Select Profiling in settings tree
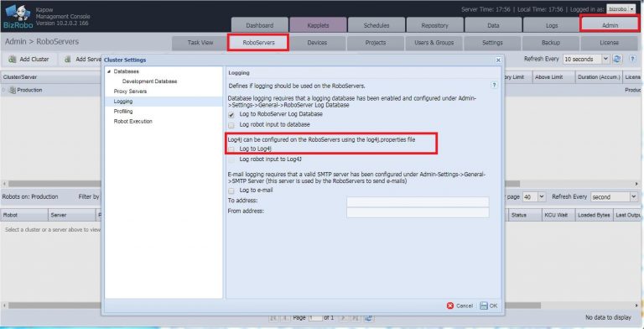This screenshot has height=329, width=644. pyautogui.click(x=122, y=112)
